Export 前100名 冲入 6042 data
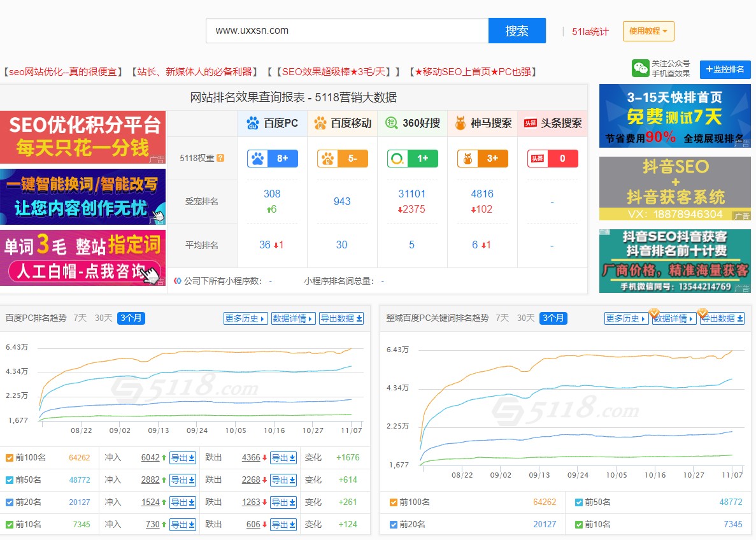This screenshot has width=756, height=540. click(x=183, y=458)
